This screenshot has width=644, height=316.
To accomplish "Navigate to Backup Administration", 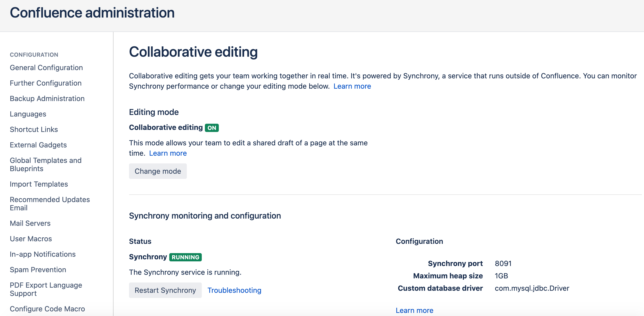I will 47,98.
